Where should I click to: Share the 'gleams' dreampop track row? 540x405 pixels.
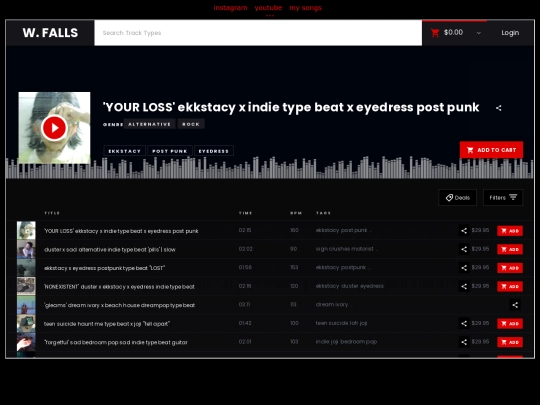pos(515,305)
